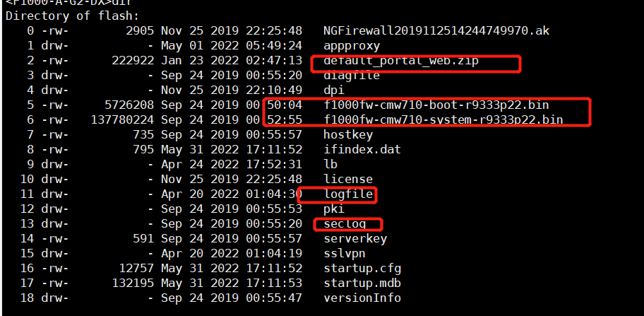644x316 pixels.
Task: Select the pki directory name
Action: [x=334, y=209]
